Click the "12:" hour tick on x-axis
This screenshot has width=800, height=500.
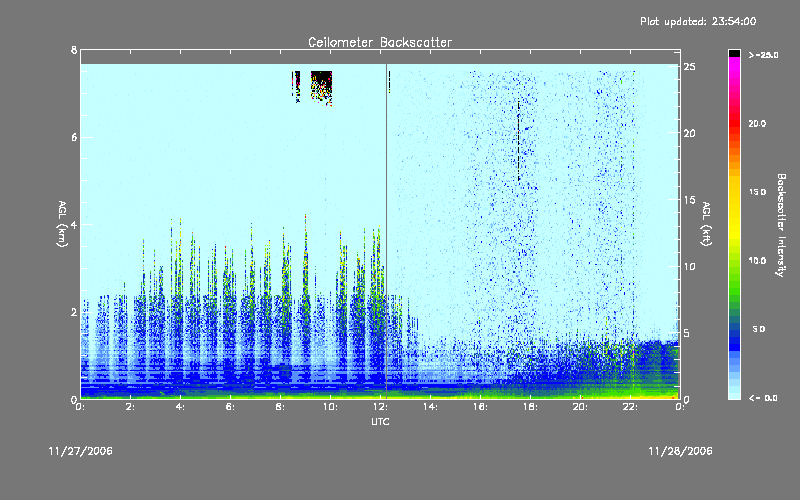click(x=380, y=407)
